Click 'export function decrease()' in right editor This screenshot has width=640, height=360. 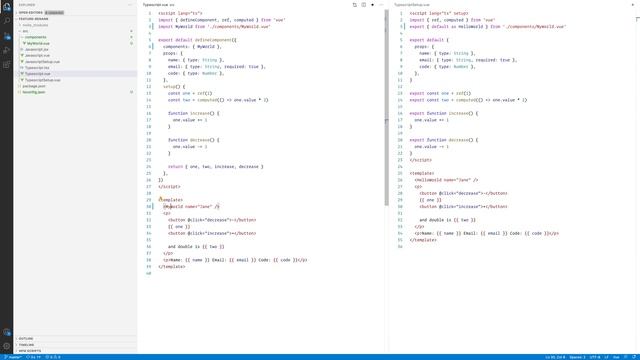coord(444,140)
